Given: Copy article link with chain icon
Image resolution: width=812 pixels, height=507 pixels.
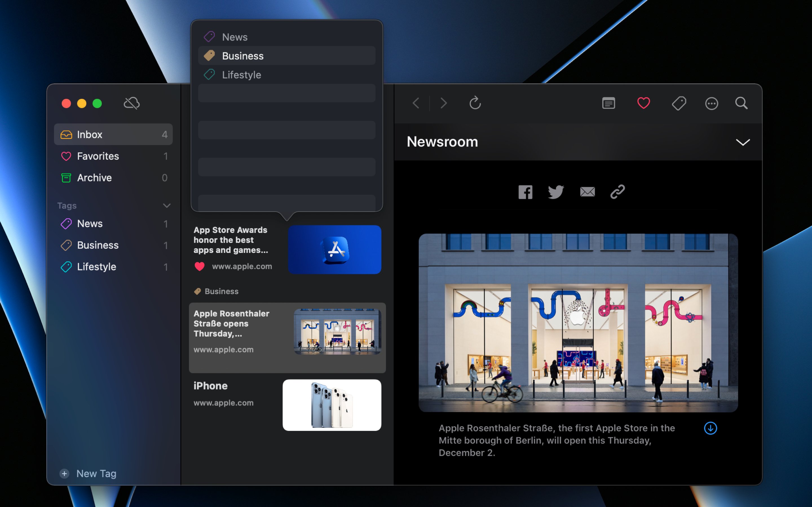Looking at the screenshot, I should click(x=617, y=192).
